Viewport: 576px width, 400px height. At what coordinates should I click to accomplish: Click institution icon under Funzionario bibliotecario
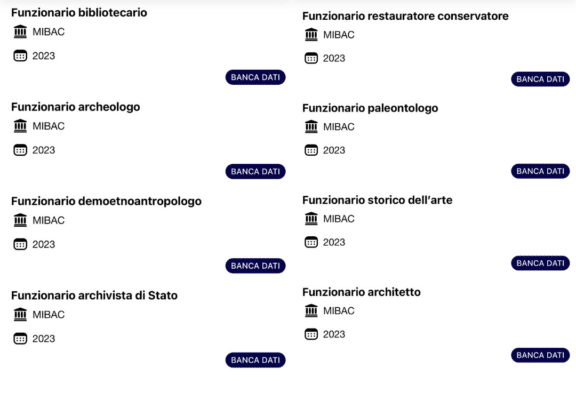(x=20, y=32)
